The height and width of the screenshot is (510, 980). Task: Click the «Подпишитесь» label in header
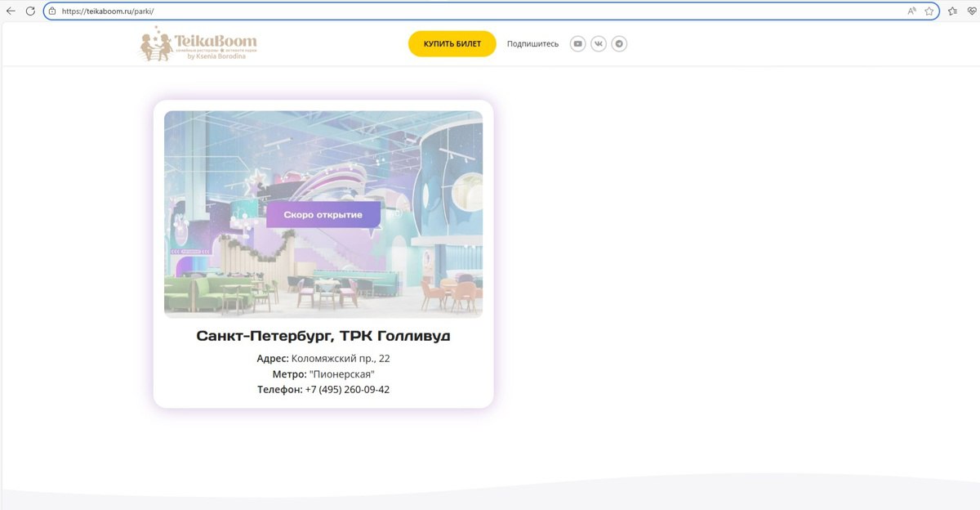(532, 44)
